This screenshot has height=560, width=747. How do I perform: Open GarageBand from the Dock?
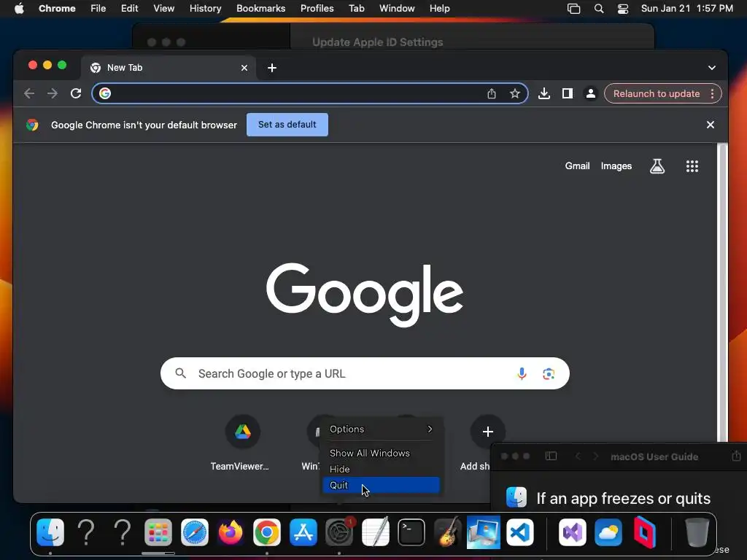click(447, 532)
